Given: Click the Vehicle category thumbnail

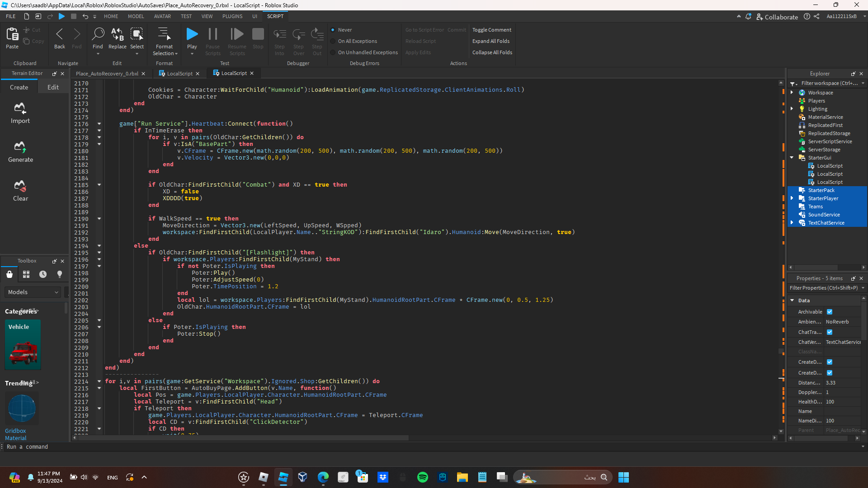Looking at the screenshot, I should (x=23, y=345).
